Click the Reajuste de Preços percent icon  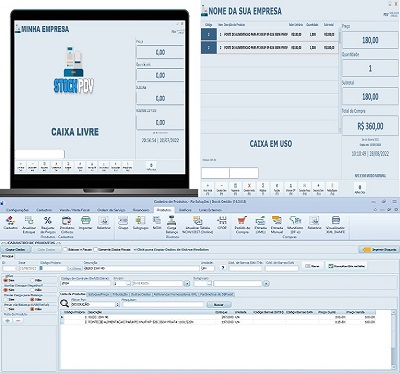point(48,226)
